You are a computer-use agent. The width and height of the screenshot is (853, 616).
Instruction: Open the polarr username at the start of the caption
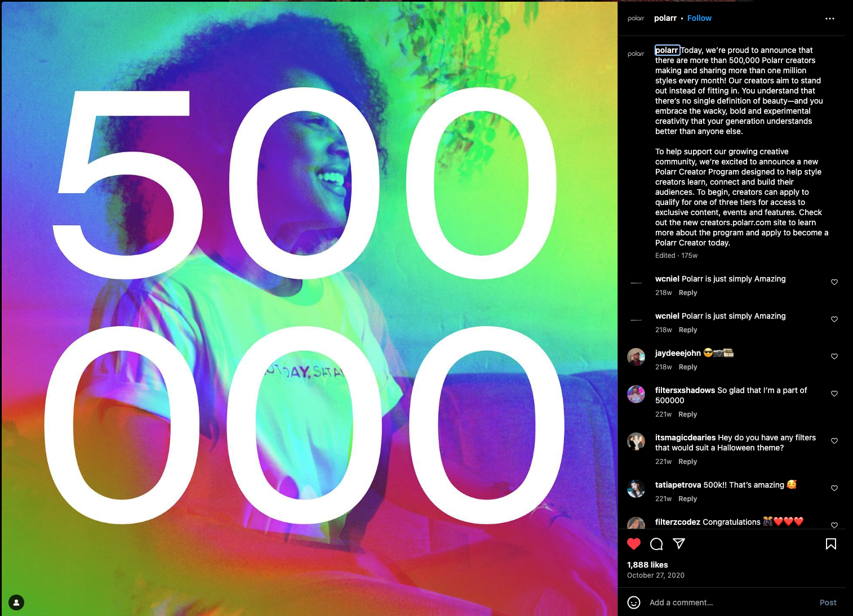[x=667, y=50]
